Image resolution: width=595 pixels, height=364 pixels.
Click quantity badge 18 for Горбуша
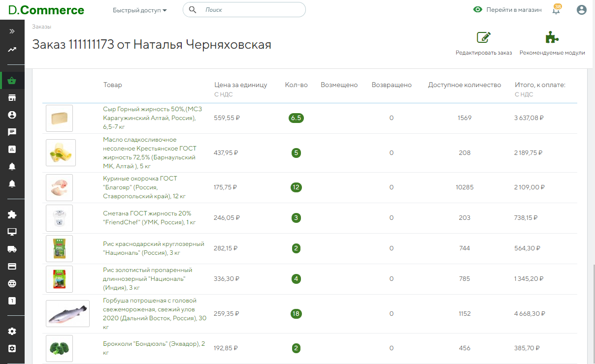pyautogui.click(x=296, y=313)
